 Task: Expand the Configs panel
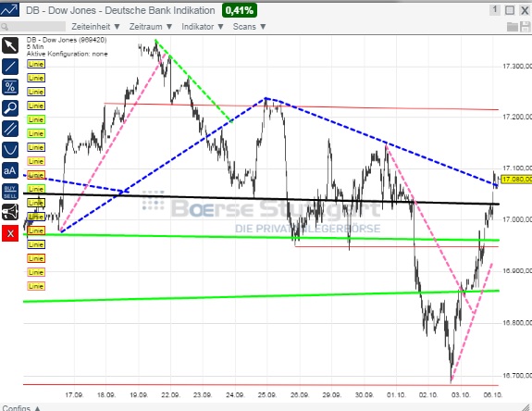[x=21, y=408]
